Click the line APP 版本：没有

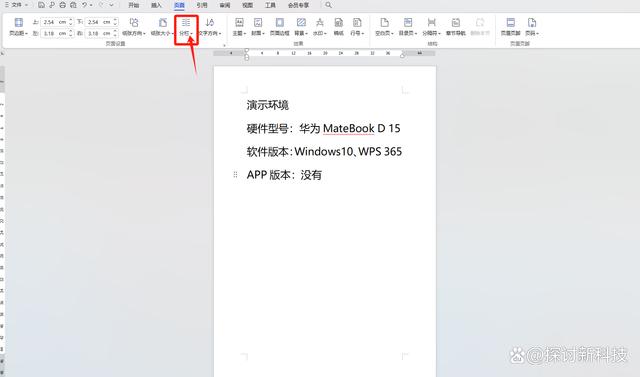[x=284, y=175]
